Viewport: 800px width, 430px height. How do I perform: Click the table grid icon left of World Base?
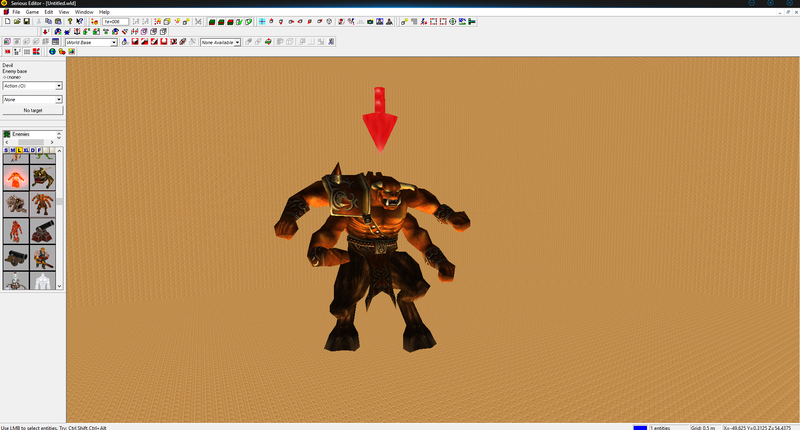pos(56,42)
